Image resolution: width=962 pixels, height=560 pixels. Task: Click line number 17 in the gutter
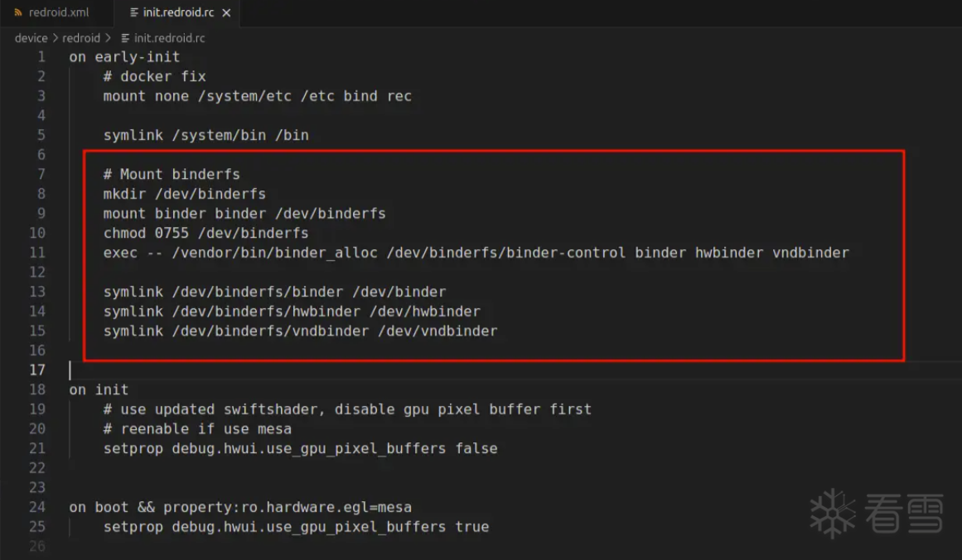point(37,369)
